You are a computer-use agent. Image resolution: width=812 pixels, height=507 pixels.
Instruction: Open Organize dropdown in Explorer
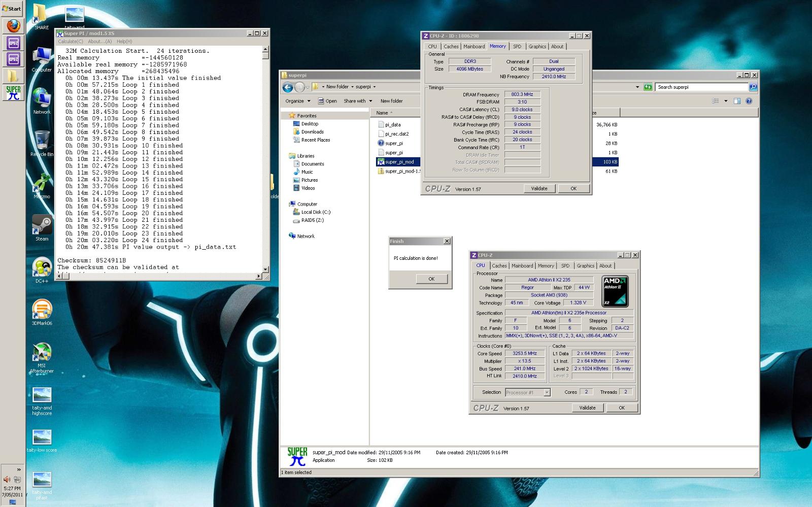(x=297, y=101)
